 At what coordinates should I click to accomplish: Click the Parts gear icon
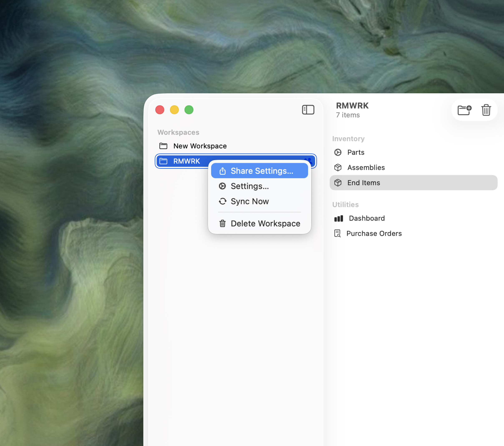338,152
